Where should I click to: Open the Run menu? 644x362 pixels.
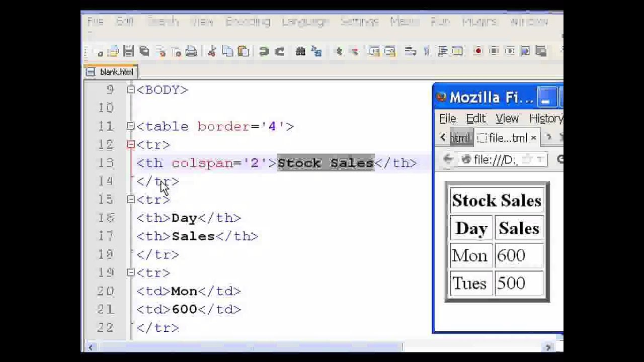[x=440, y=22]
